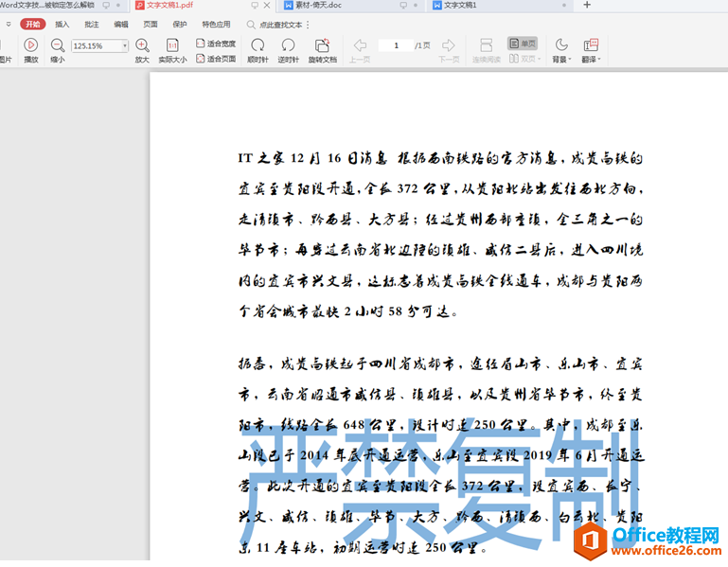Enable 连续阅读 continuous reading
The height and width of the screenshot is (567, 728).
click(486, 50)
